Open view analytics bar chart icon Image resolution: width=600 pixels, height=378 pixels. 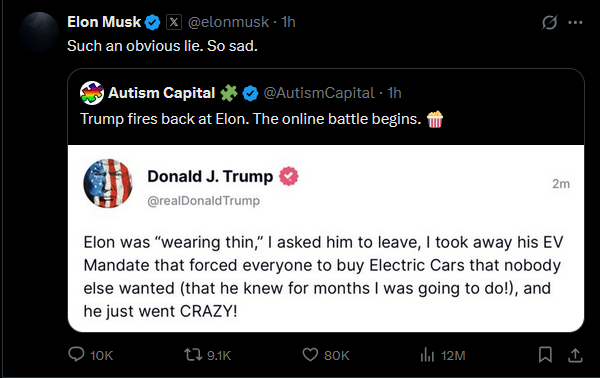click(427, 355)
